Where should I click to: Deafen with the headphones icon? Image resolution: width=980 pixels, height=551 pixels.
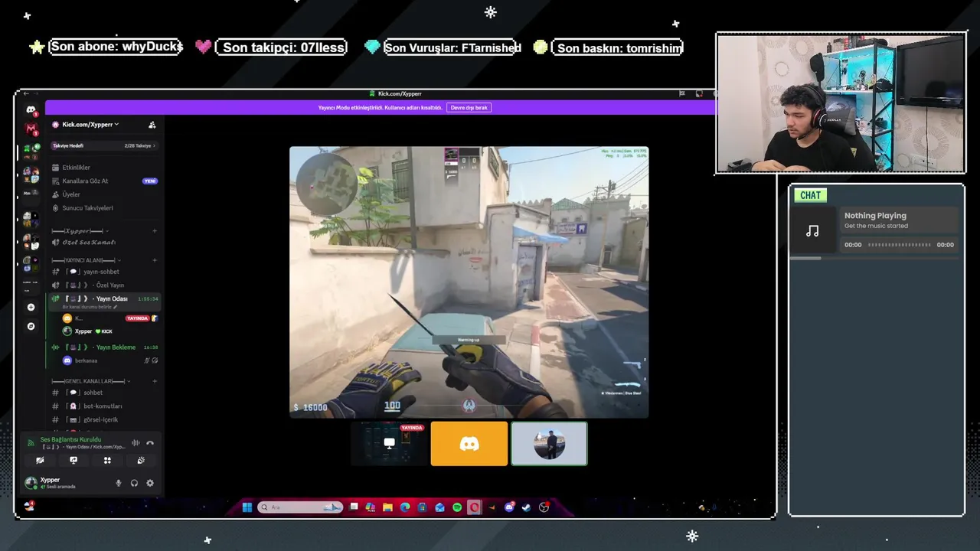134,483
